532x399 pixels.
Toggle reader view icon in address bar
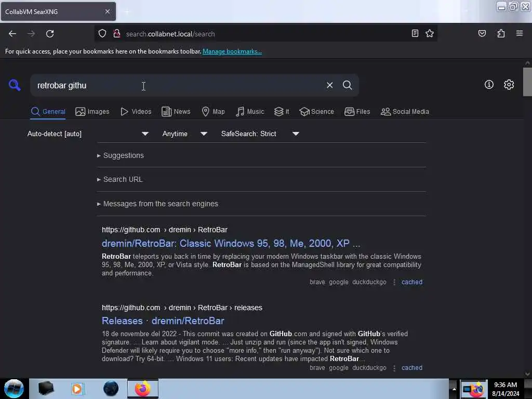coord(415,33)
